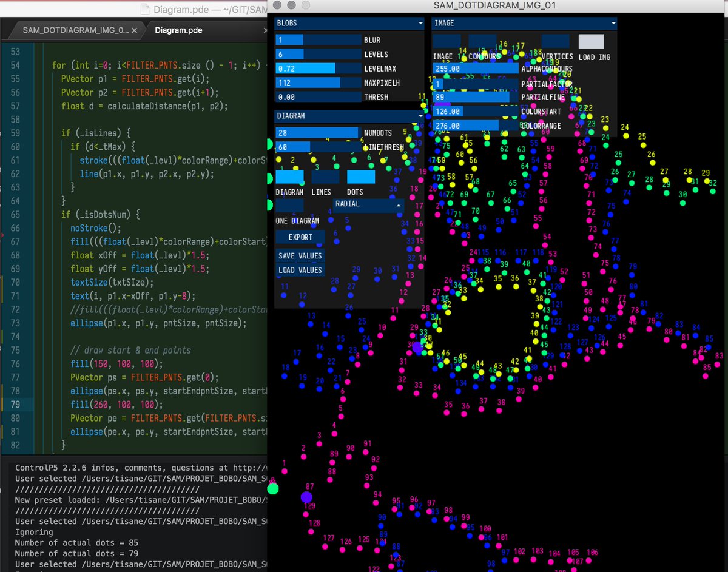Click the 'noStroke();' code line
This screenshot has height=572, width=728.
[x=96, y=228]
